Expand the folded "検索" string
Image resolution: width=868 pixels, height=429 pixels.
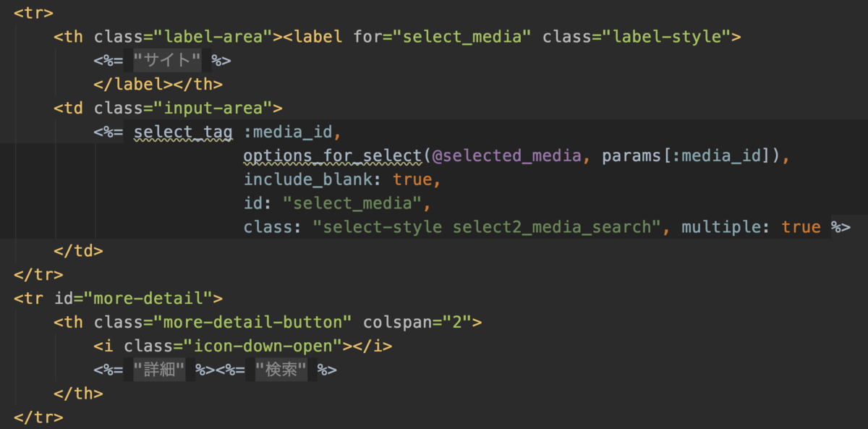click(x=281, y=370)
